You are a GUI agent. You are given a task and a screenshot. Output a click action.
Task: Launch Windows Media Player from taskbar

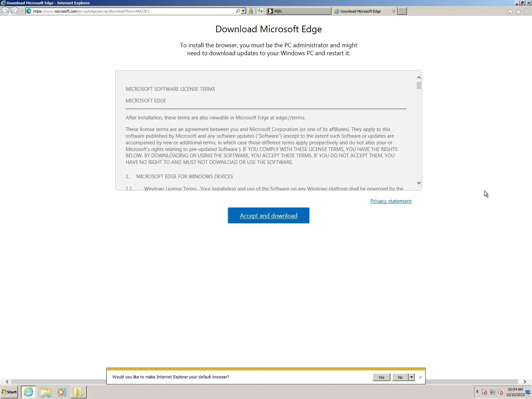62,392
